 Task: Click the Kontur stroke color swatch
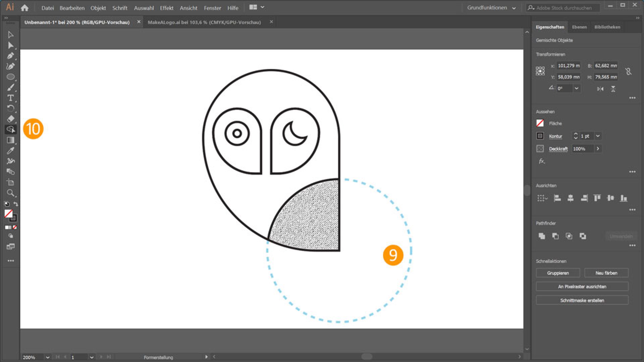[540, 136]
